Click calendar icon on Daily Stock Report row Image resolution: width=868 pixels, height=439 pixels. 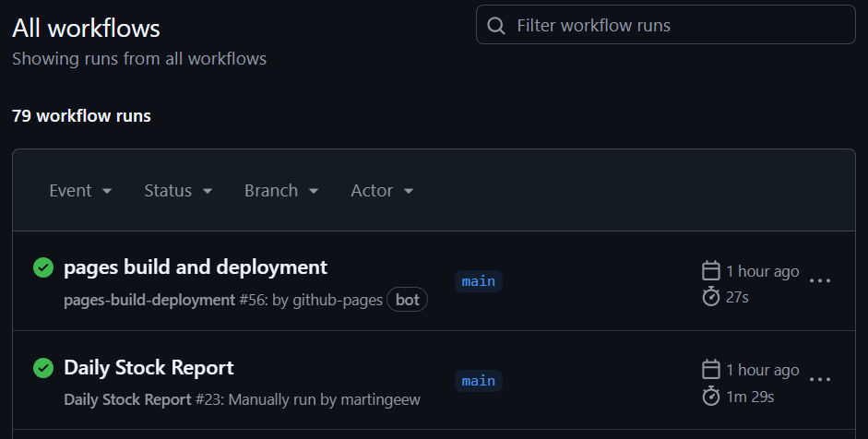pos(711,369)
